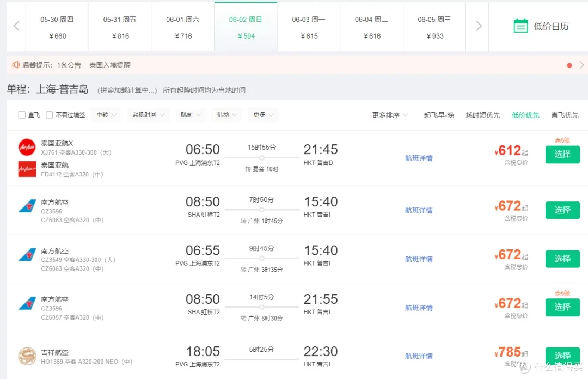Select the 06-01 周六 ¥716 date tab
The height and width of the screenshot is (379, 588).
point(183,26)
